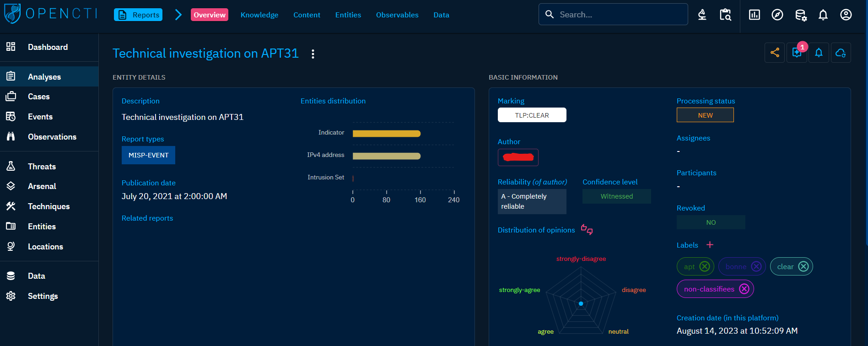The height and width of the screenshot is (346, 868).
Task: Remove the 'non-classifiees' label
Action: pos(744,289)
